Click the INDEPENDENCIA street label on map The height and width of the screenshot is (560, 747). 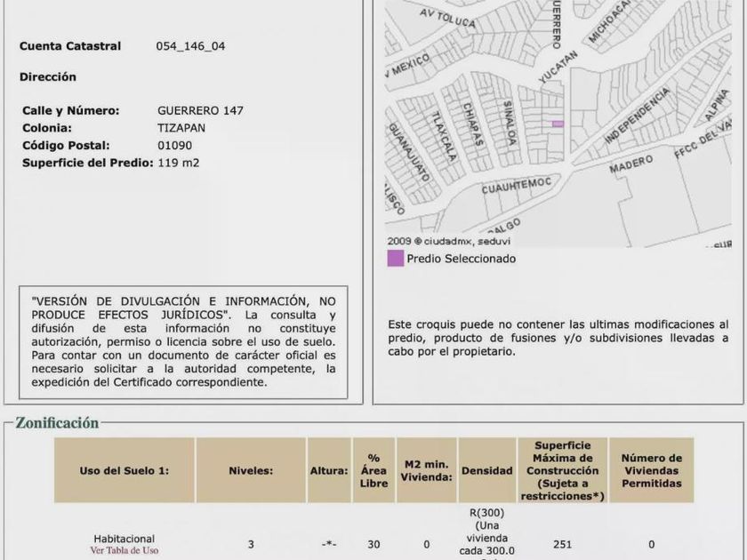point(637,116)
